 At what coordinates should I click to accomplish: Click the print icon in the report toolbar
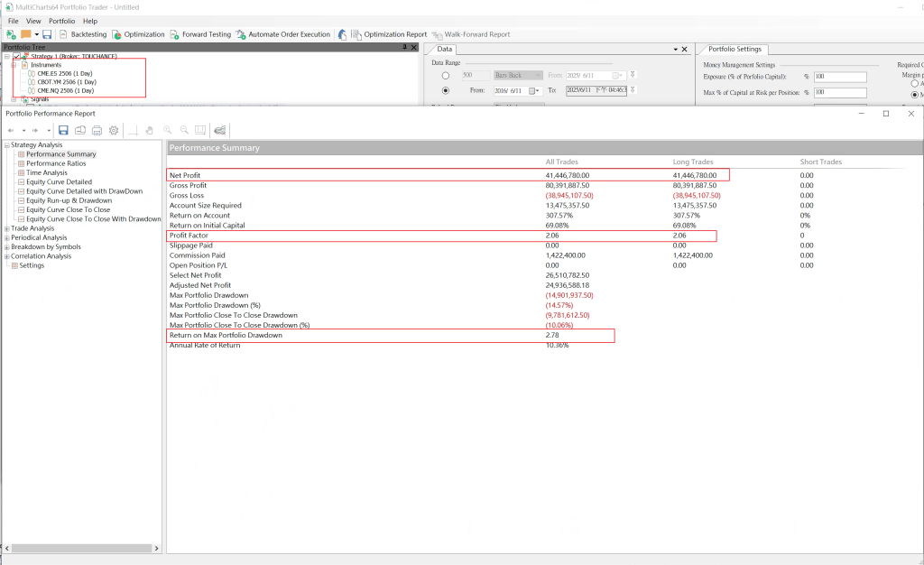point(97,130)
